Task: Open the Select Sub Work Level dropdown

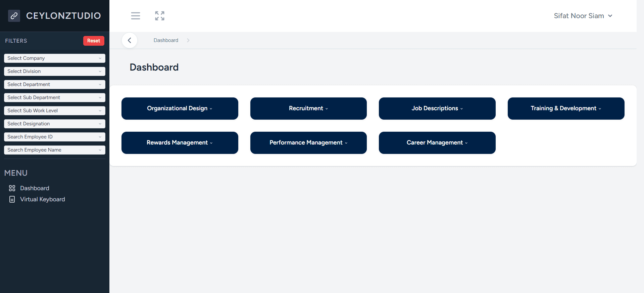Action: 55,111
